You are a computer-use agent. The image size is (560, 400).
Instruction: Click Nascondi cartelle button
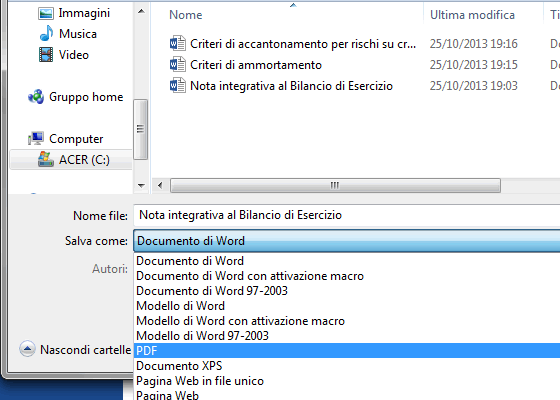(x=75, y=350)
